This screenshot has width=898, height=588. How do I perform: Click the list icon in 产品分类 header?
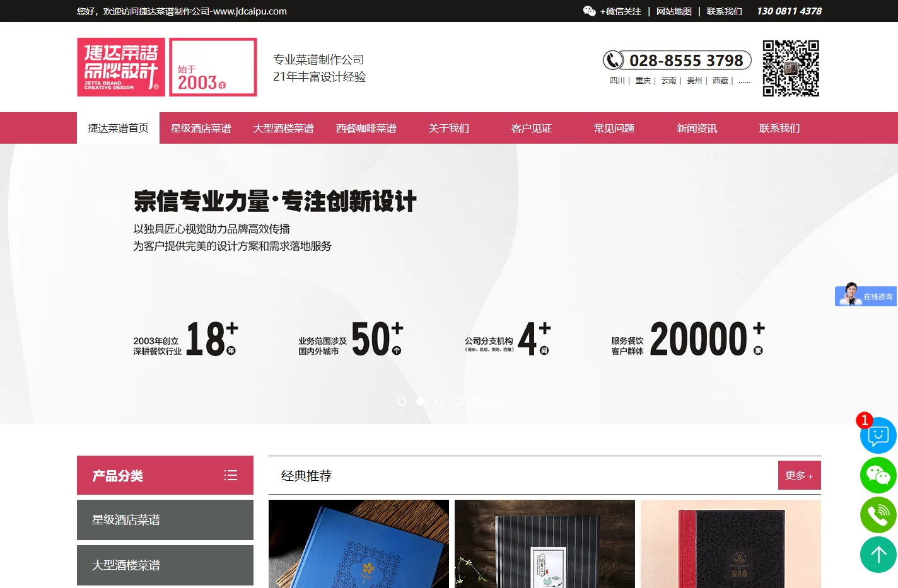(x=231, y=475)
